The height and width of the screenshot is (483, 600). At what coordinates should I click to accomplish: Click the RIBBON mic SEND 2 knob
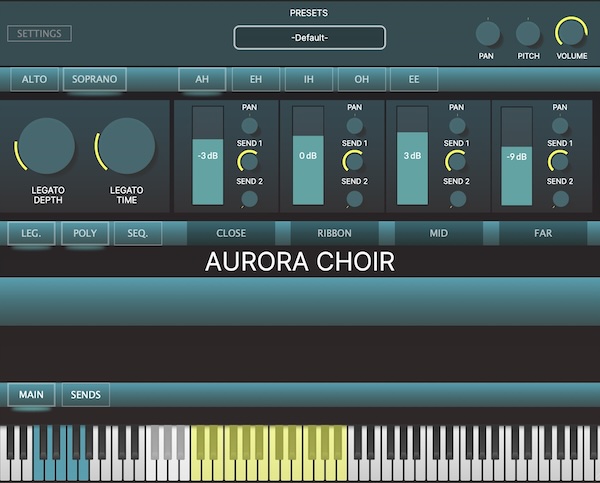pyautogui.click(x=354, y=199)
